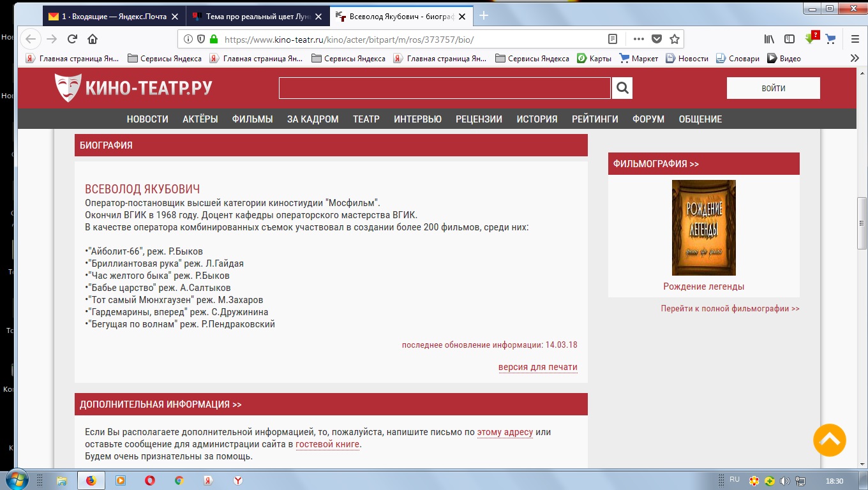Close the Яндекс.Почта tab
The width and height of the screenshot is (868, 490).
click(174, 17)
